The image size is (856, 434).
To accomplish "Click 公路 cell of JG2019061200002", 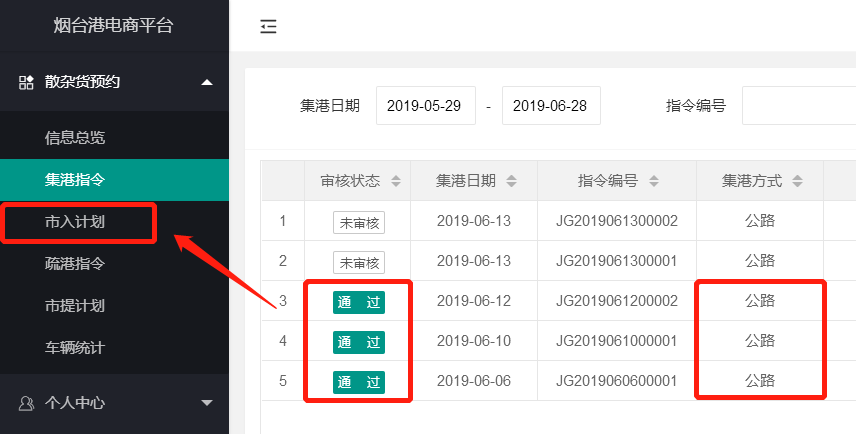I will 760,300.
